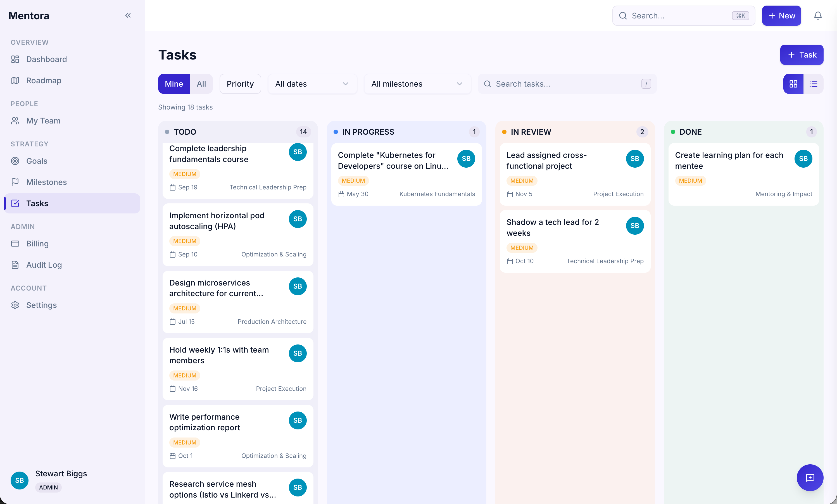Click the Mentora logo text
837x504 pixels.
(x=29, y=16)
